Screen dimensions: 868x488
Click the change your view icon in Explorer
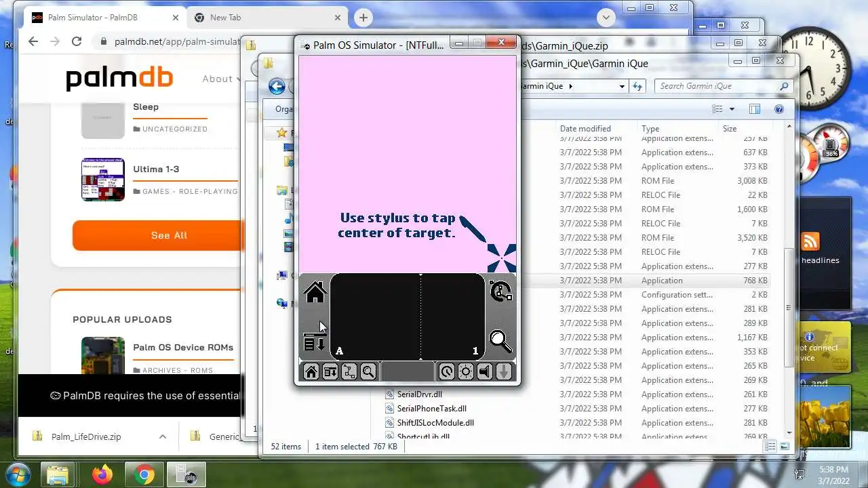coord(717,109)
